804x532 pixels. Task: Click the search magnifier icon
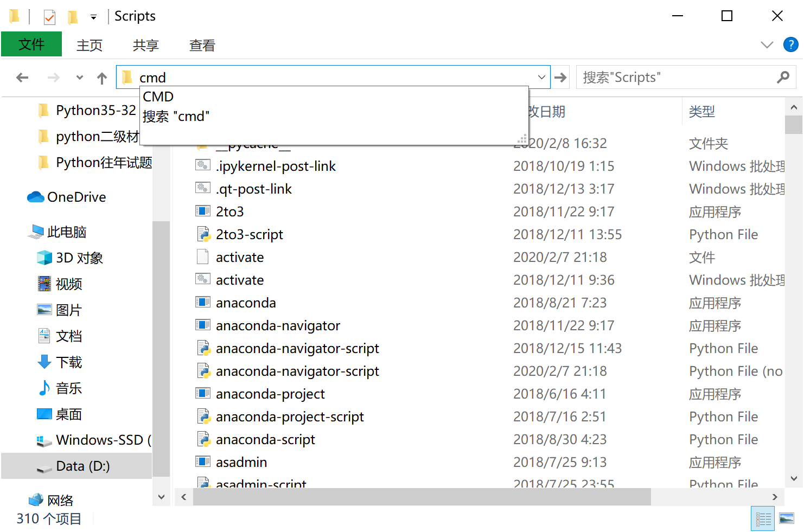(x=783, y=77)
